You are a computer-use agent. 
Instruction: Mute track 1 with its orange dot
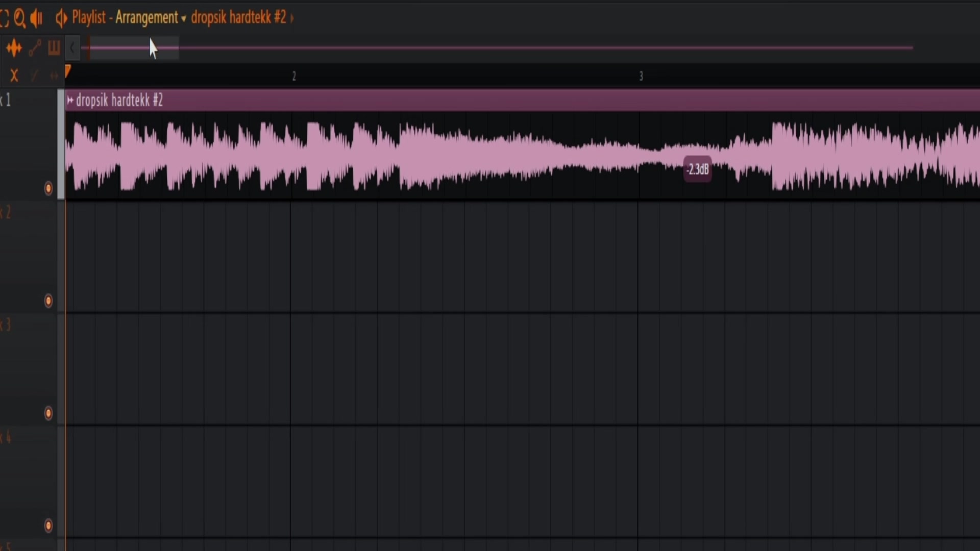pyautogui.click(x=48, y=188)
